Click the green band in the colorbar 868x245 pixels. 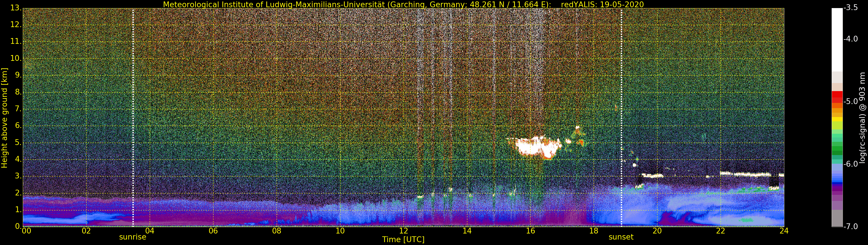pos(837,148)
